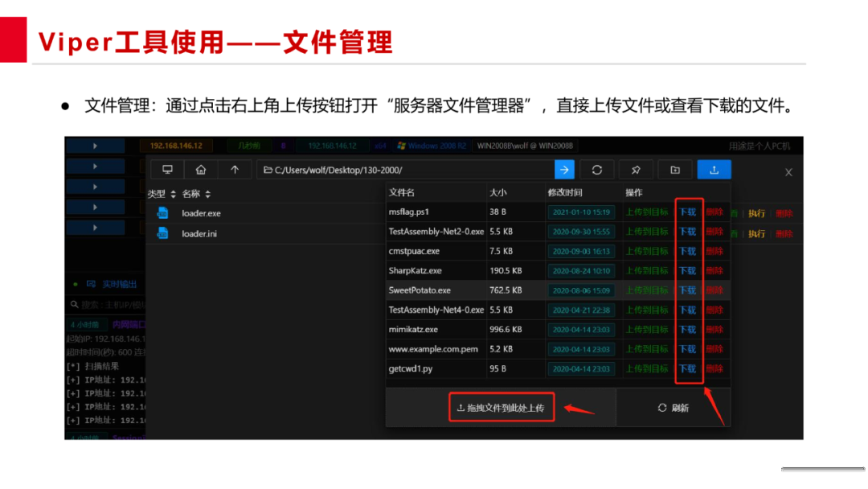868x489 pixels.
Task: Delete getcwd1.py using 删除
Action: (x=714, y=369)
